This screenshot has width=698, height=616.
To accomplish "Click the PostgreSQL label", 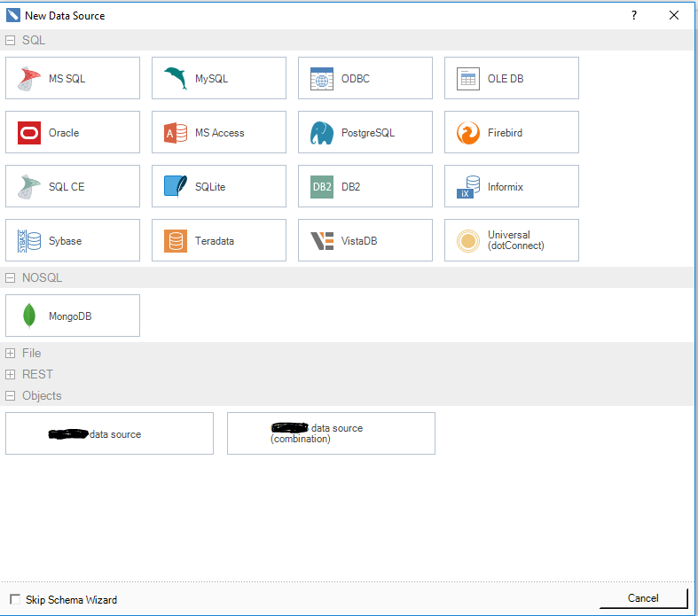I will click(368, 133).
